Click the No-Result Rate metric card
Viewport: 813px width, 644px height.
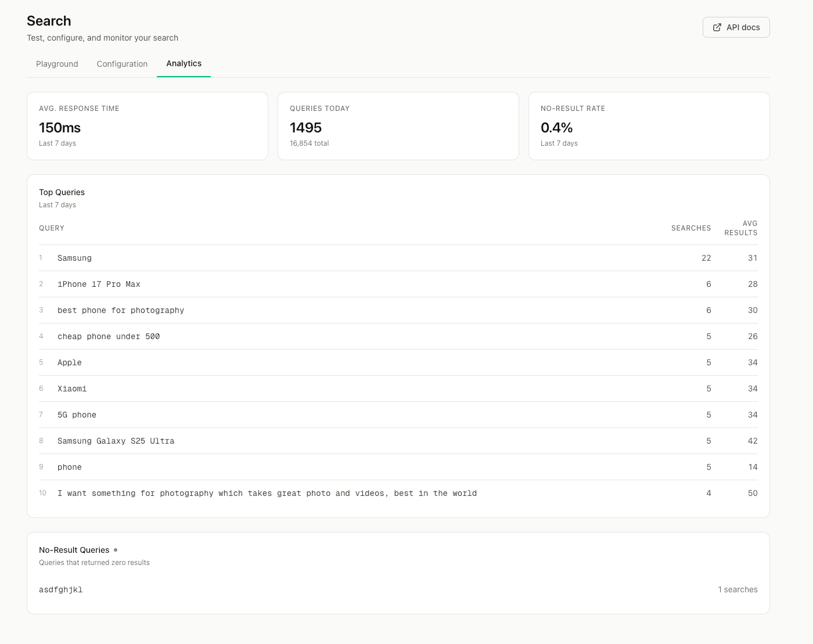point(649,125)
